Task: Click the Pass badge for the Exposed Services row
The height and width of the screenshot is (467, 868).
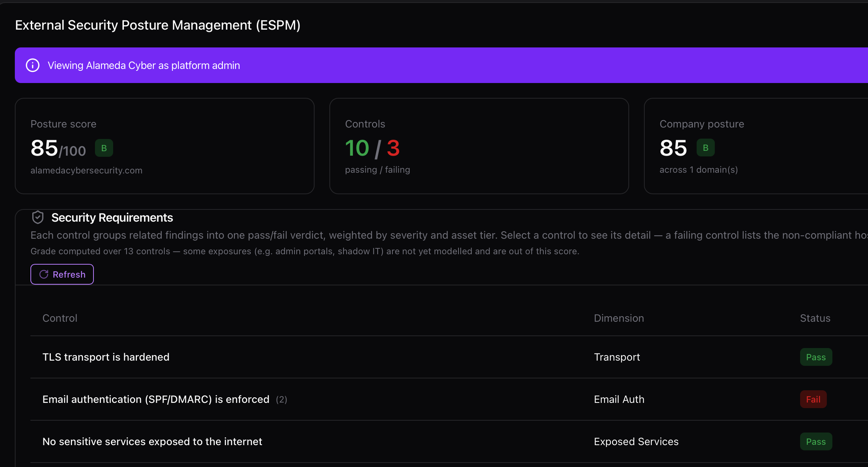Action: (x=816, y=441)
